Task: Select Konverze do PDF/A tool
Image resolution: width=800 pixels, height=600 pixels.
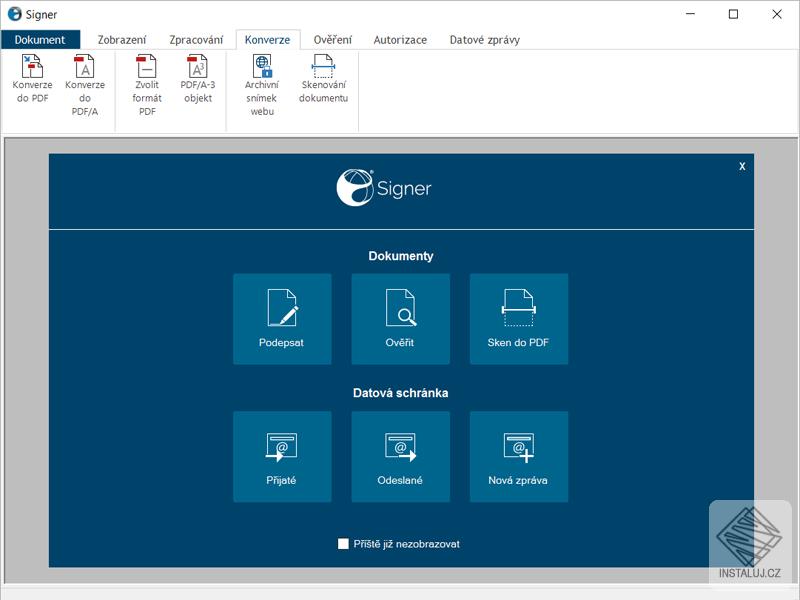Action: coord(85,85)
